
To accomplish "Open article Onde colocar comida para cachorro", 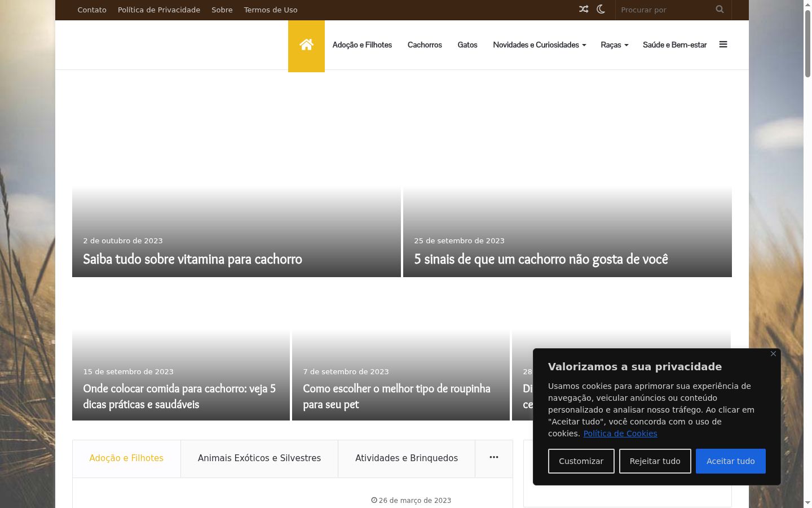I will [x=179, y=396].
